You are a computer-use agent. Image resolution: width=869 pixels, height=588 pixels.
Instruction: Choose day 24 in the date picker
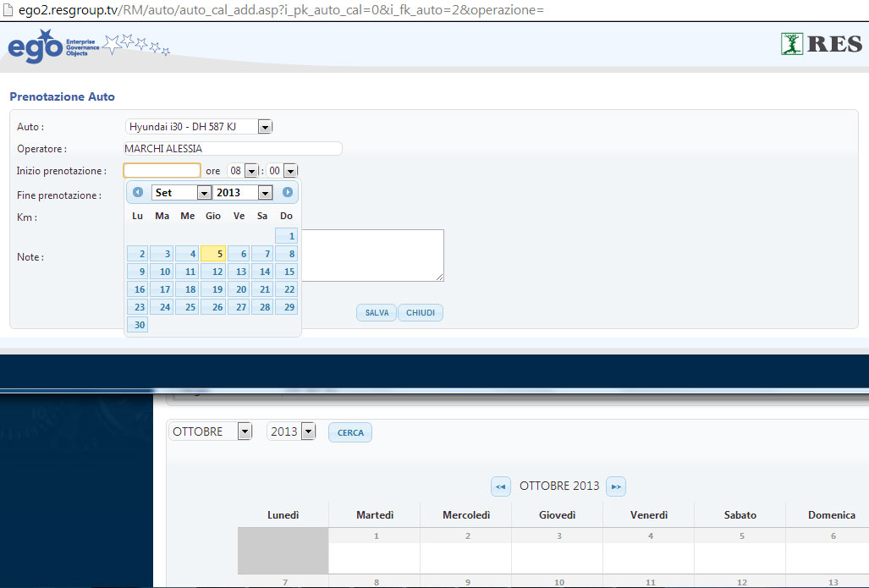pos(162,306)
